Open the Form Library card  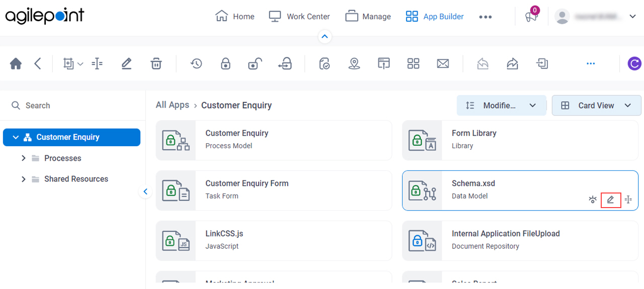pyautogui.click(x=520, y=140)
